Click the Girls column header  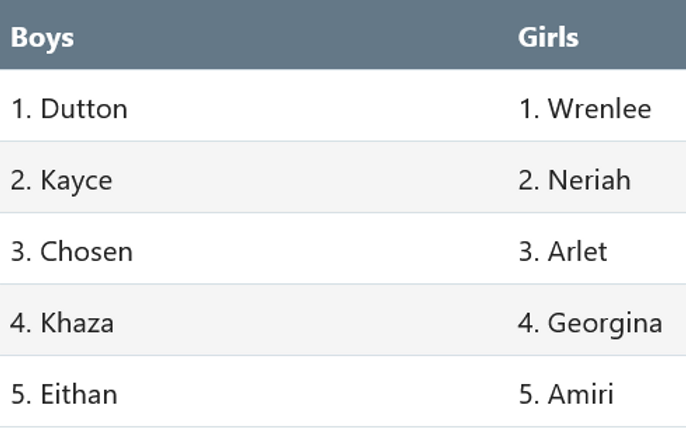point(548,37)
